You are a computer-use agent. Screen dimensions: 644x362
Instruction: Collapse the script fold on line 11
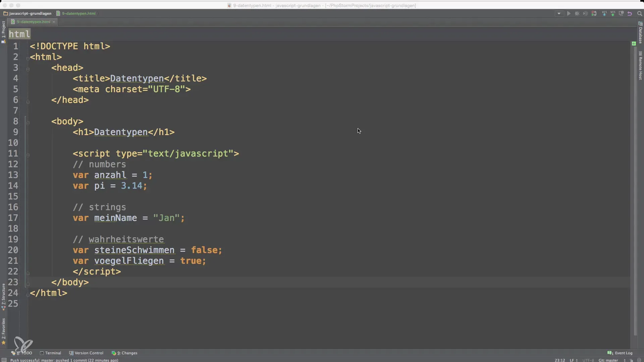(28, 155)
